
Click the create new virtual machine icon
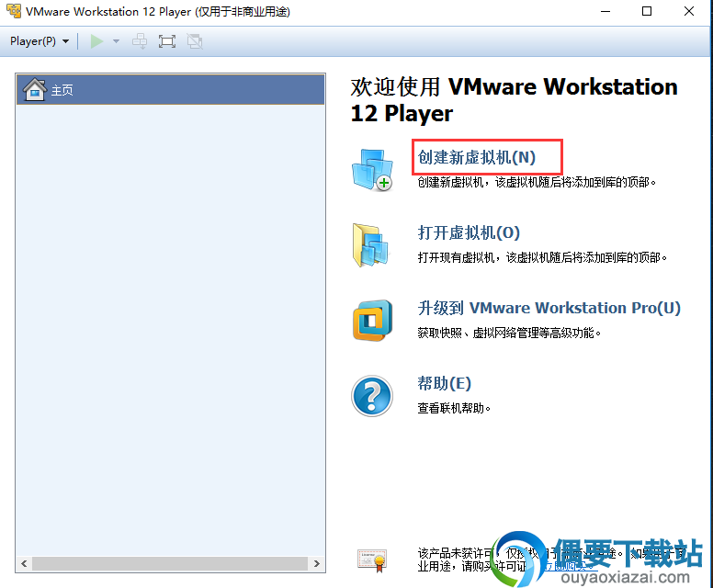[x=372, y=170]
